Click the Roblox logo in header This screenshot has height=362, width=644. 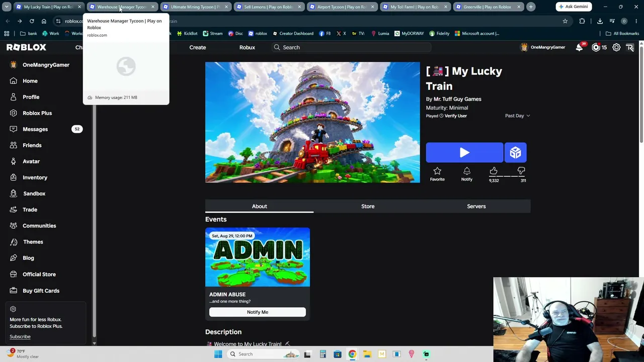coord(26,47)
